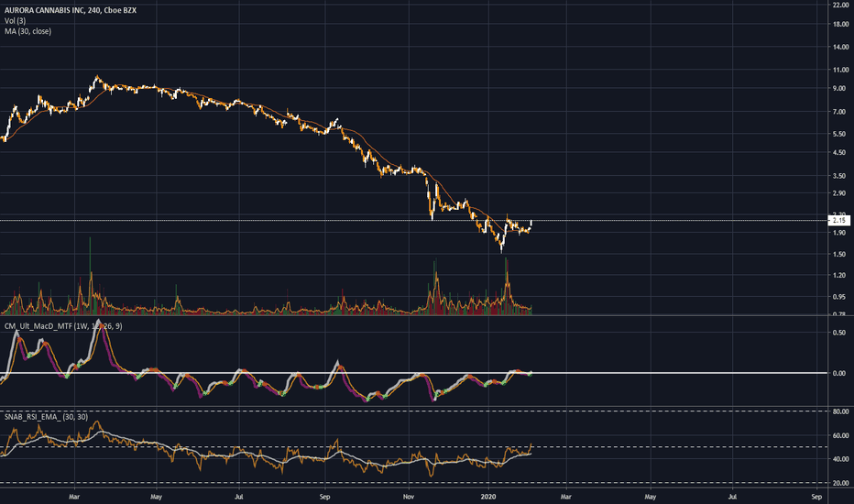Click the 11.00 price axis label
This screenshot has height=504, width=854.
(840, 70)
